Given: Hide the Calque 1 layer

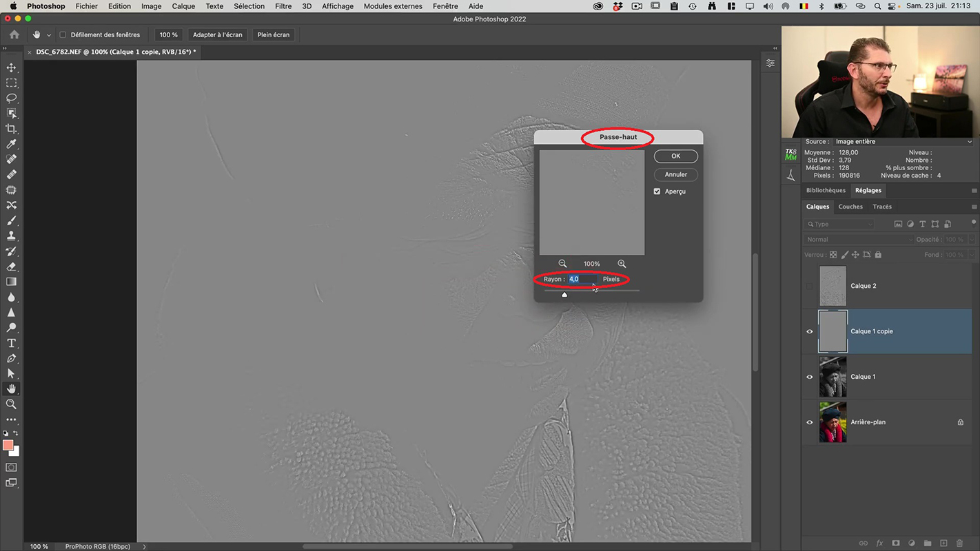Looking at the screenshot, I should click(x=810, y=377).
